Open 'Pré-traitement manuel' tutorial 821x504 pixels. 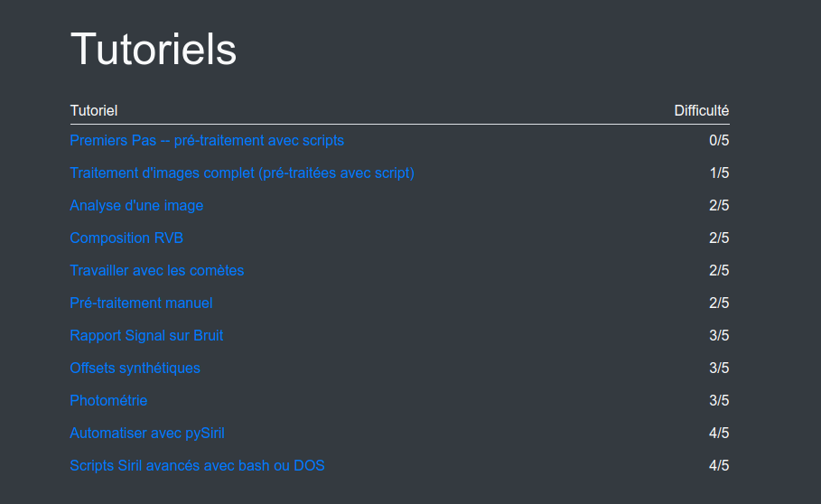141,303
